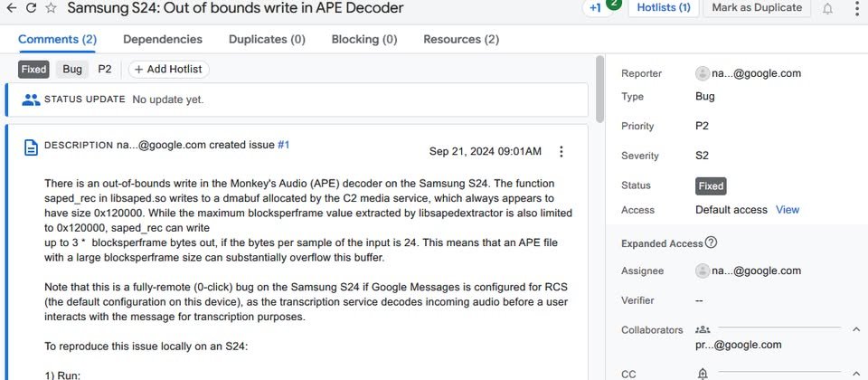Open the Duplicates (0) tab
Image resolution: width=868 pixels, height=380 pixels.
pos(267,39)
